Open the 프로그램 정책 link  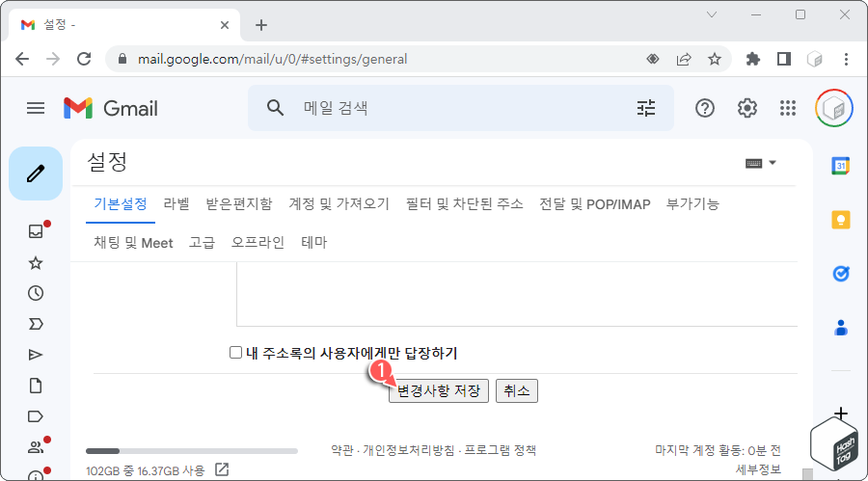coord(501,450)
